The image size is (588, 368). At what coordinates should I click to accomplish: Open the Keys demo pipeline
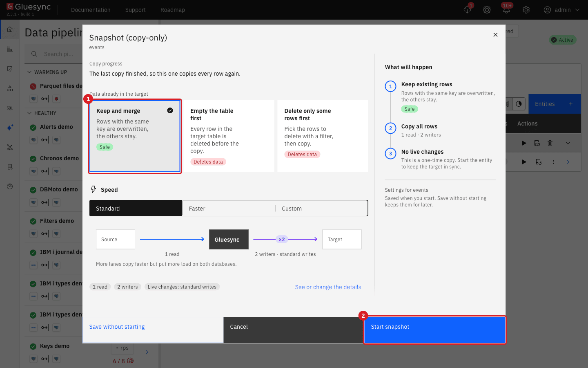point(55,346)
